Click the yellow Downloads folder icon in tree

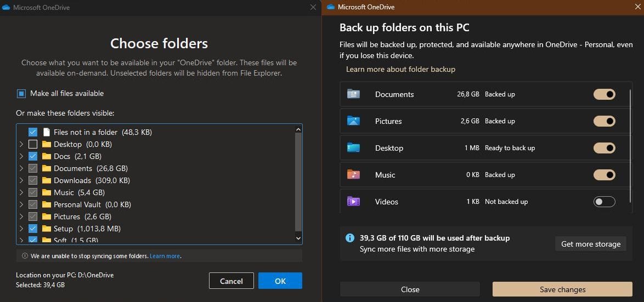click(47, 180)
